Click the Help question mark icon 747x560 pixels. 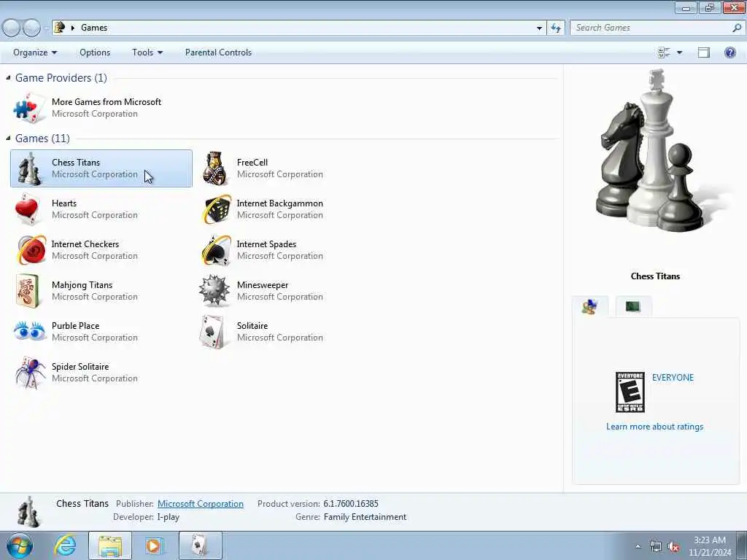pos(729,52)
